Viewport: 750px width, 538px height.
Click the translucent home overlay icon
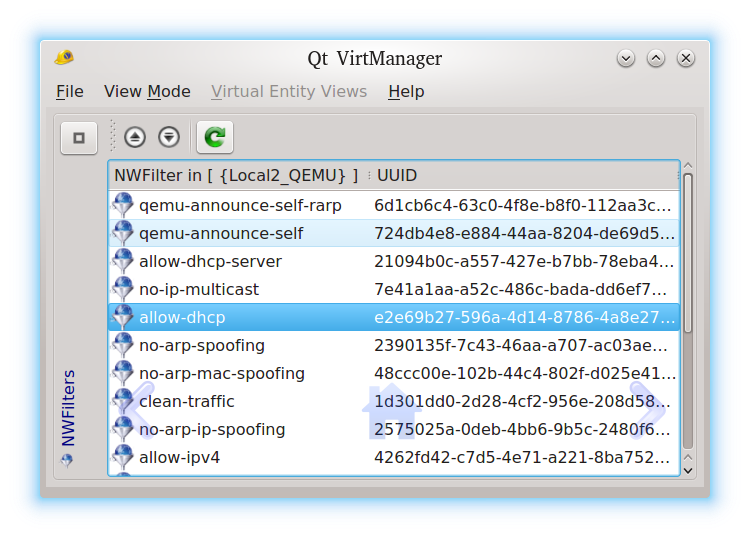pos(392,410)
